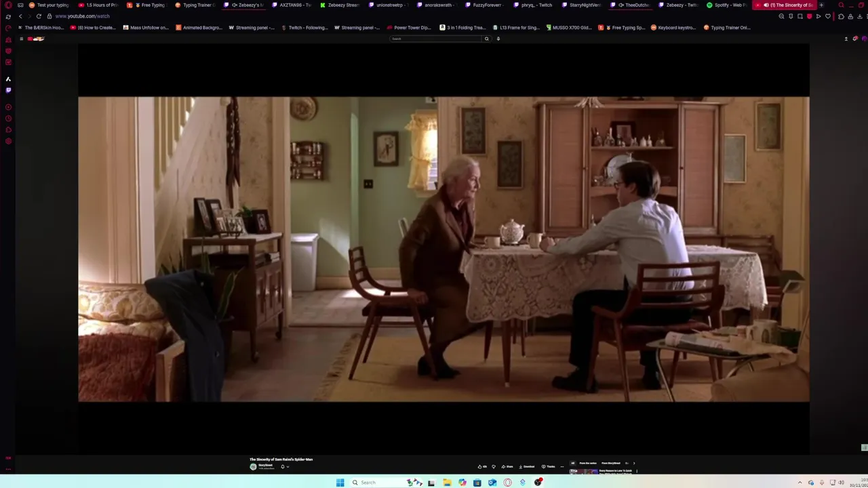This screenshot has width=868, height=488.
Task: Click the Share button under video
Action: (507, 467)
